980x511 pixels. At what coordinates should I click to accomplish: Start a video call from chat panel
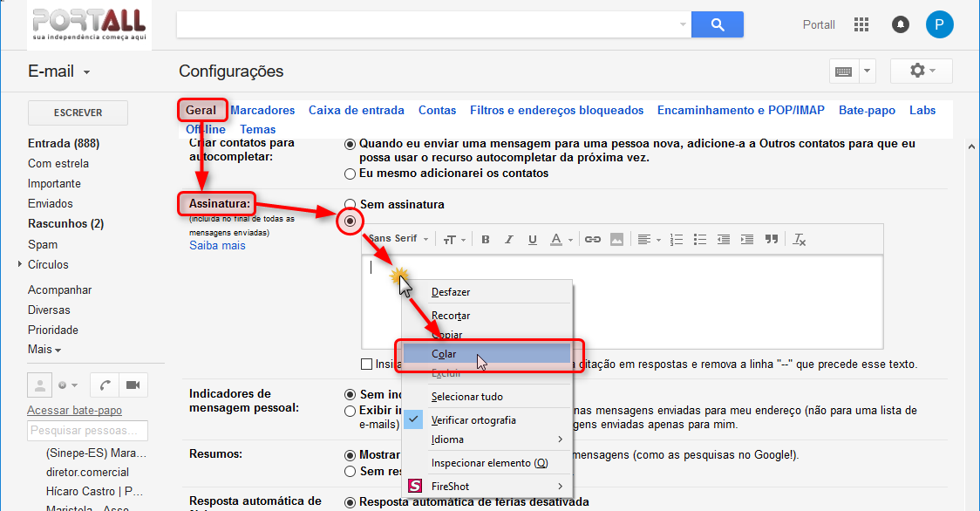(x=132, y=385)
